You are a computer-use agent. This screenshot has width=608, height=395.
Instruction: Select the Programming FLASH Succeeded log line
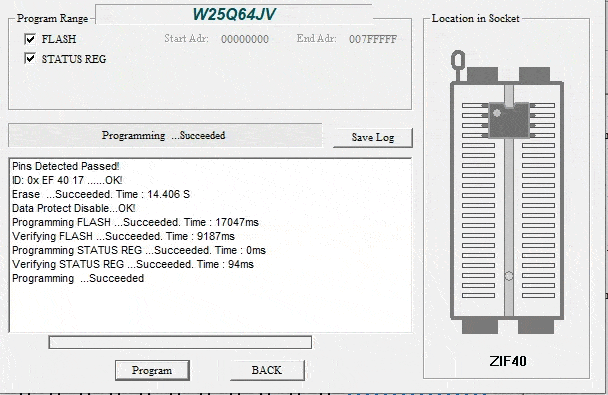[135, 222]
